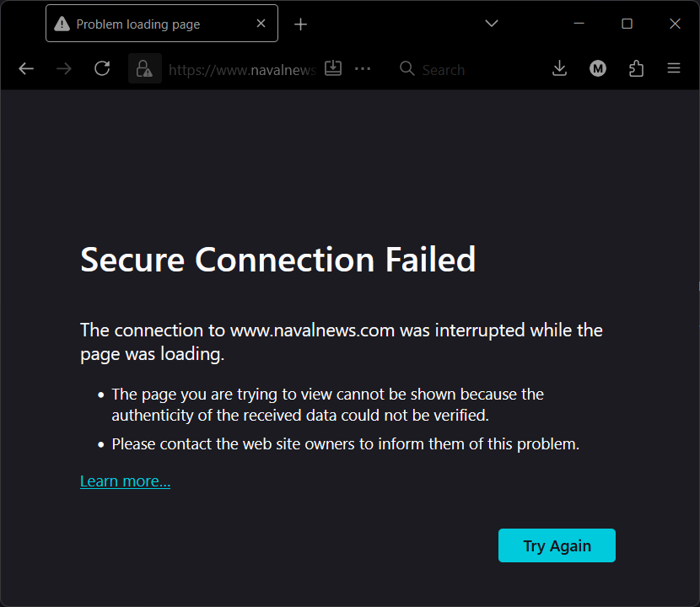Viewport: 700px width, 607px height.
Task: Click the navalnews URL address field
Action: click(241, 70)
